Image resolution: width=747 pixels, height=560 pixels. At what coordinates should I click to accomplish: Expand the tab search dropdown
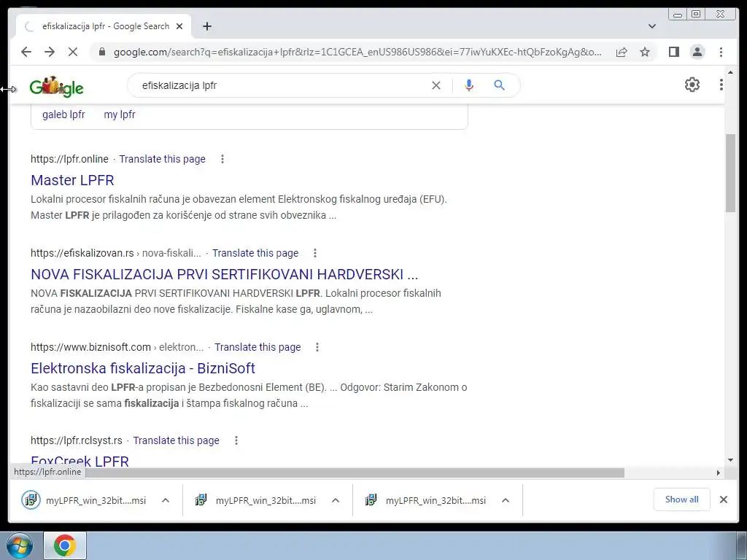point(652,26)
